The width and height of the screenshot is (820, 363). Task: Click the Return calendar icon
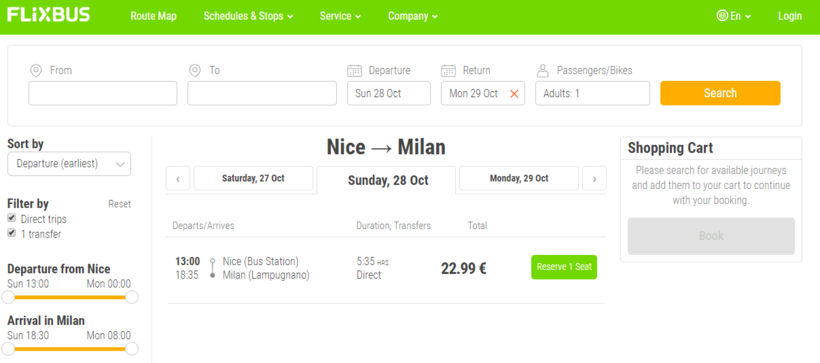point(448,70)
